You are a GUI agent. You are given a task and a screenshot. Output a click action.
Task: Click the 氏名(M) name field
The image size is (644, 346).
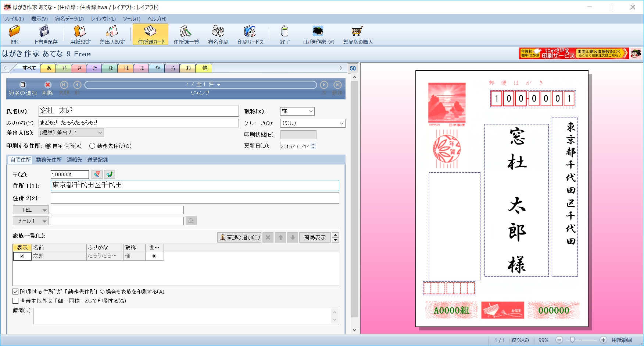(x=139, y=111)
